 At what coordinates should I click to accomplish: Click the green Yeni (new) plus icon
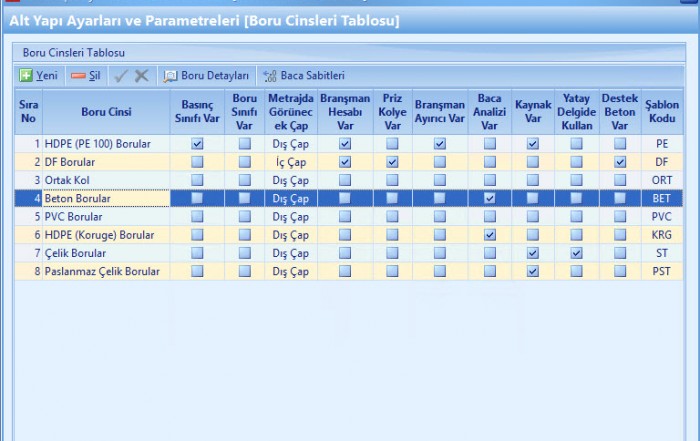point(27,75)
